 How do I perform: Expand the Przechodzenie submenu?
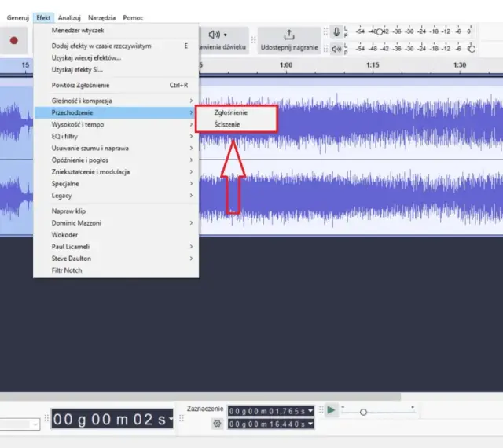pyautogui.click(x=116, y=112)
